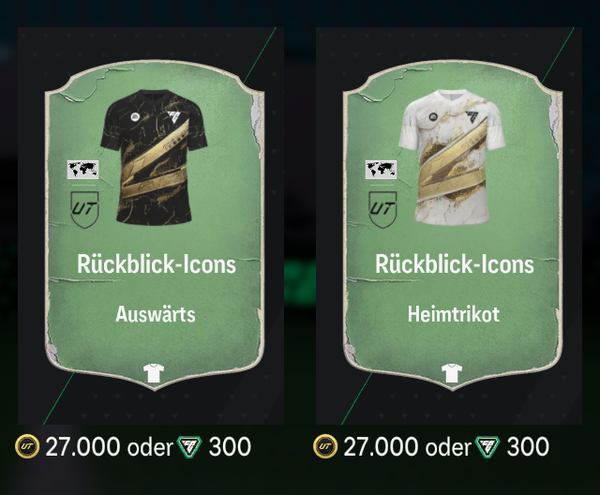Viewport: 600px width, 495px height.
Task: Click the UT shield badge on Auswärts card
Action: [x=85, y=209]
